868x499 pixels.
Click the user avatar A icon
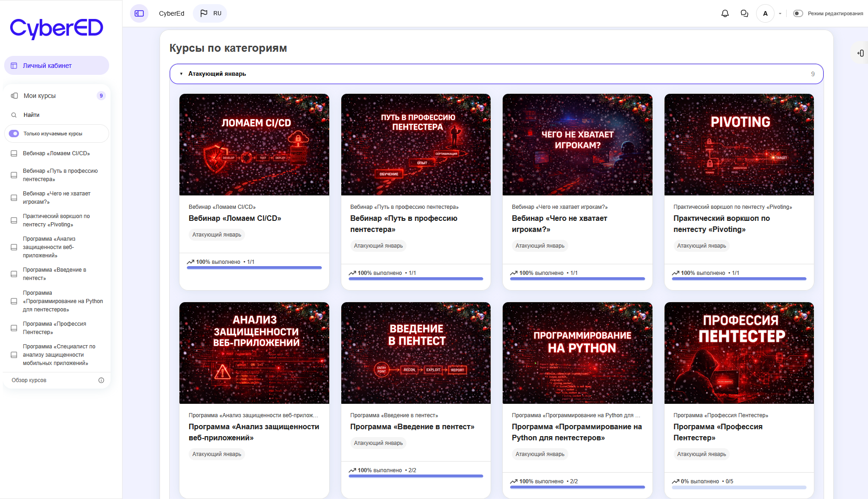(x=765, y=13)
